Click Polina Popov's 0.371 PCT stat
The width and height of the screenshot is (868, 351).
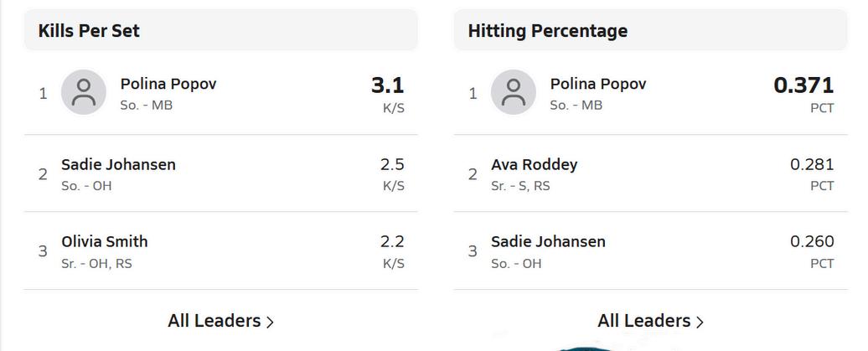(803, 85)
